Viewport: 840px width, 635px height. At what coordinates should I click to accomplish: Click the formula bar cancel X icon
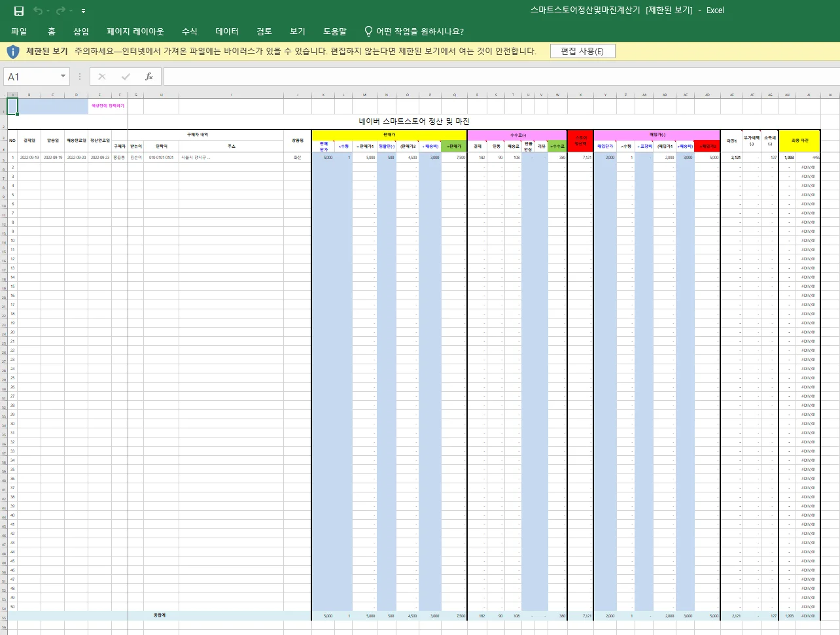(102, 77)
